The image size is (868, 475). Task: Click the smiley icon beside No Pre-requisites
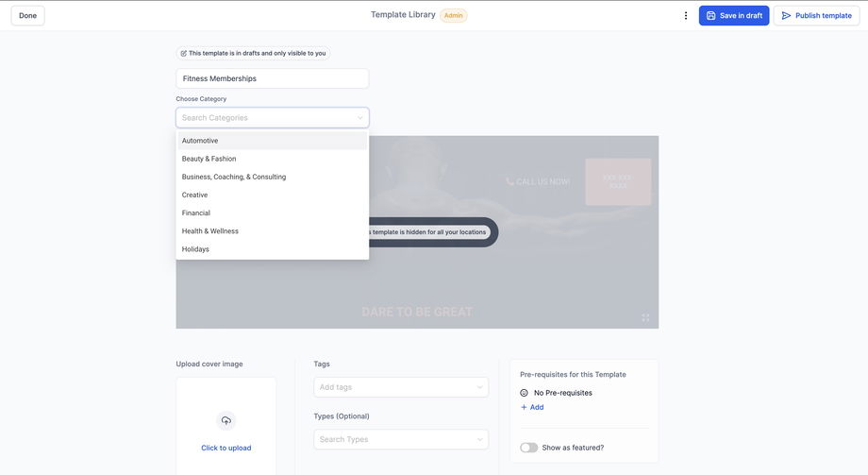[524, 393]
